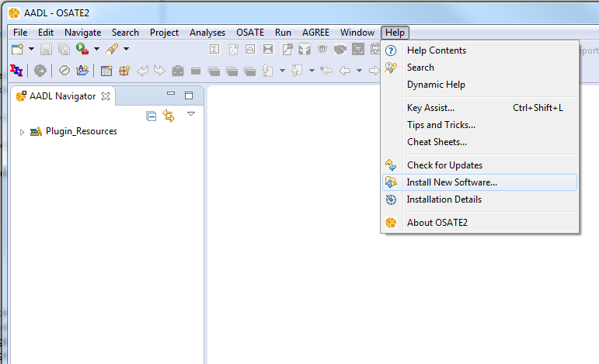
Task: Click the undo curved arrow icon
Action: tap(142, 71)
